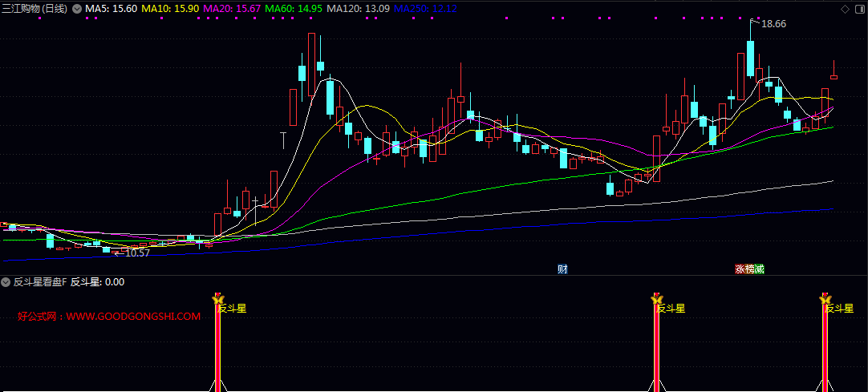Click the 10.57 lowest price label

(x=137, y=253)
